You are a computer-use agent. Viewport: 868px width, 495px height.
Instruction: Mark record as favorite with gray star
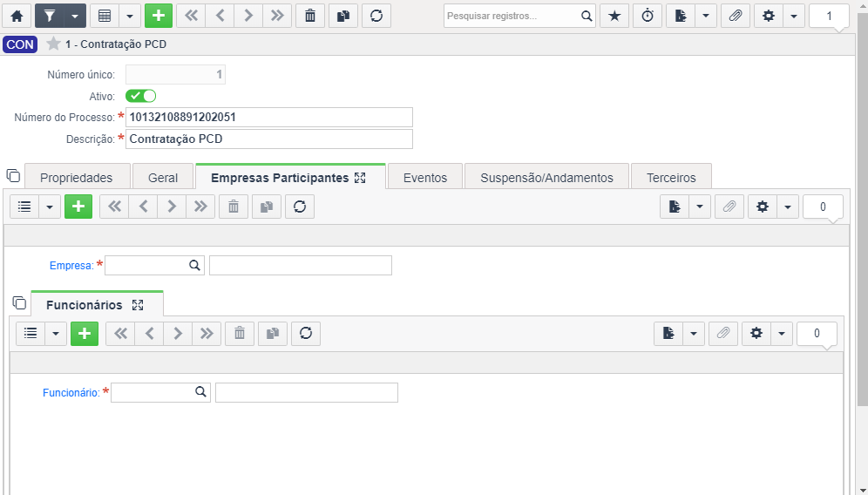[53, 44]
